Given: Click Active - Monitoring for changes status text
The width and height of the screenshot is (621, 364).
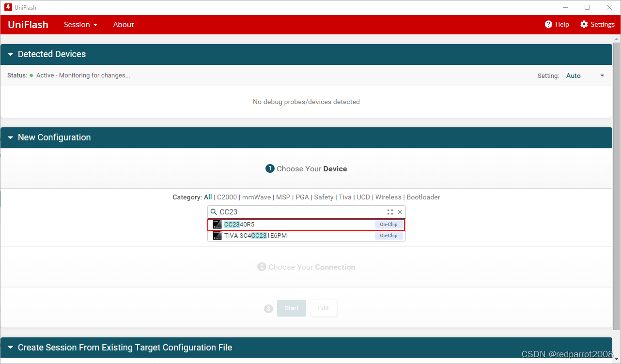Looking at the screenshot, I should [x=83, y=76].
